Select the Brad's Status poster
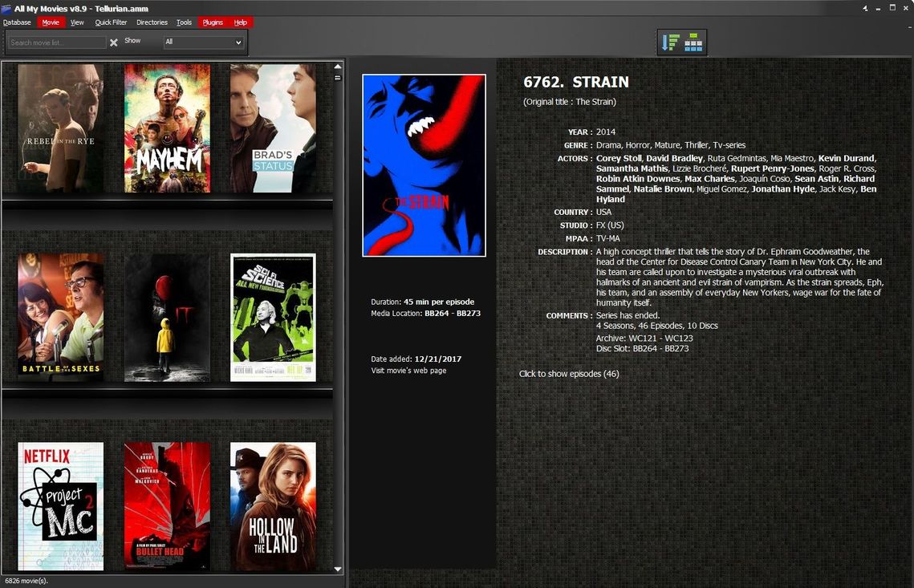The width and height of the screenshot is (914, 588). pos(273,128)
